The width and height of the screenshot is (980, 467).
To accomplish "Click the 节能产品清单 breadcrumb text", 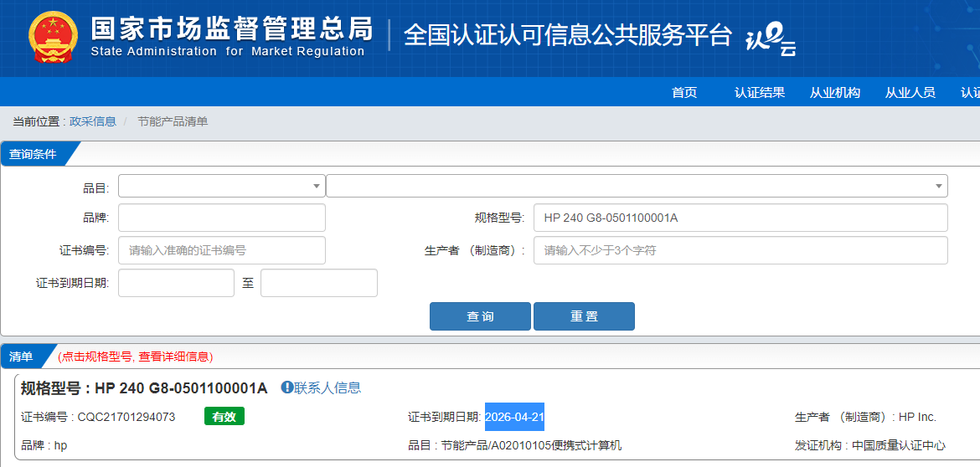I will (x=173, y=121).
